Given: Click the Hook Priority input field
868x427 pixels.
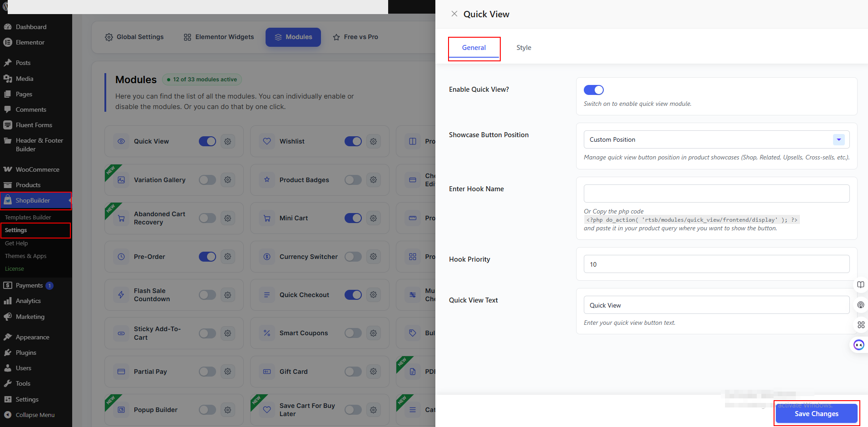Looking at the screenshot, I should [x=716, y=264].
